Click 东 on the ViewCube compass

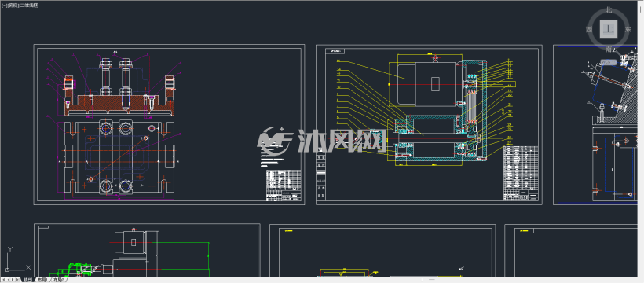[628, 30]
